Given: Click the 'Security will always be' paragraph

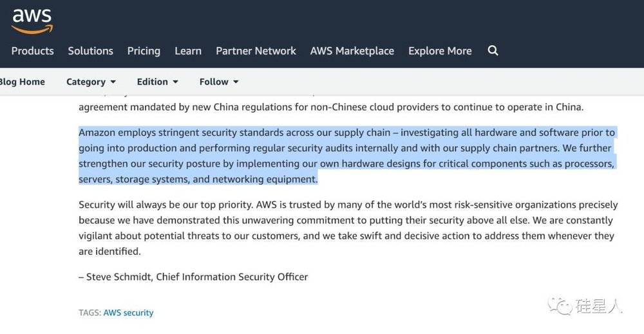Looking at the screenshot, I should click(x=348, y=228).
